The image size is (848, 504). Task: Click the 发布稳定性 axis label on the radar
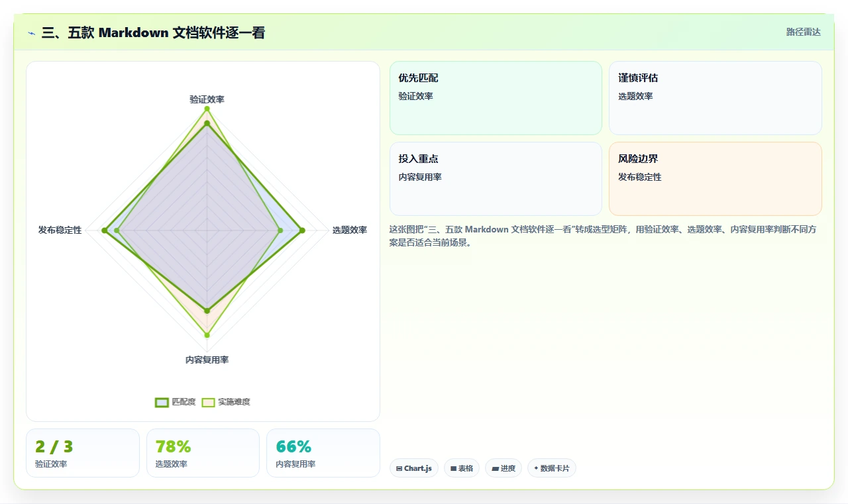(x=60, y=230)
